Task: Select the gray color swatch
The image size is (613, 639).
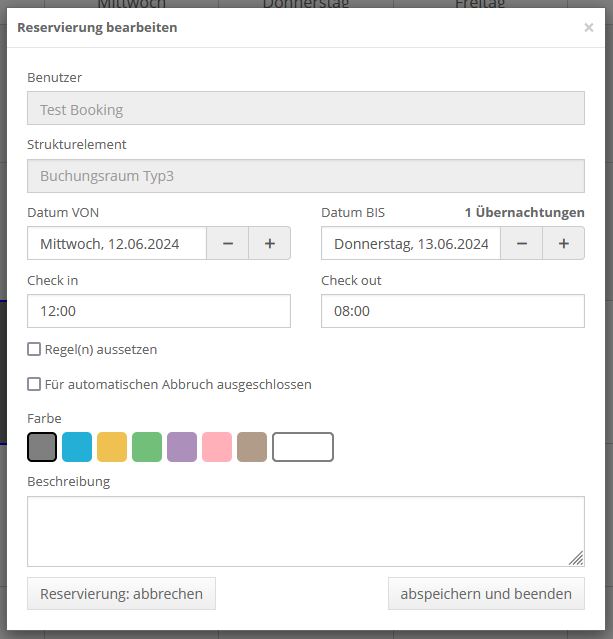Action: (42, 447)
